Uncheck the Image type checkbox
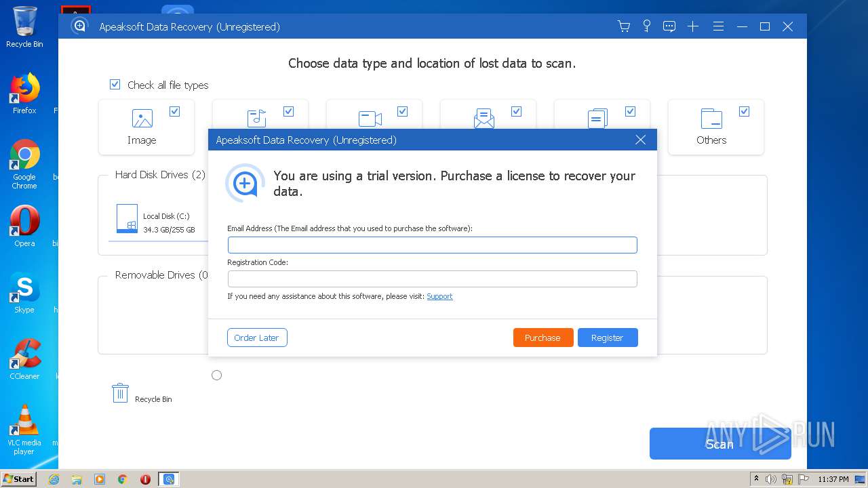The image size is (868, 488). pos(174,111)
